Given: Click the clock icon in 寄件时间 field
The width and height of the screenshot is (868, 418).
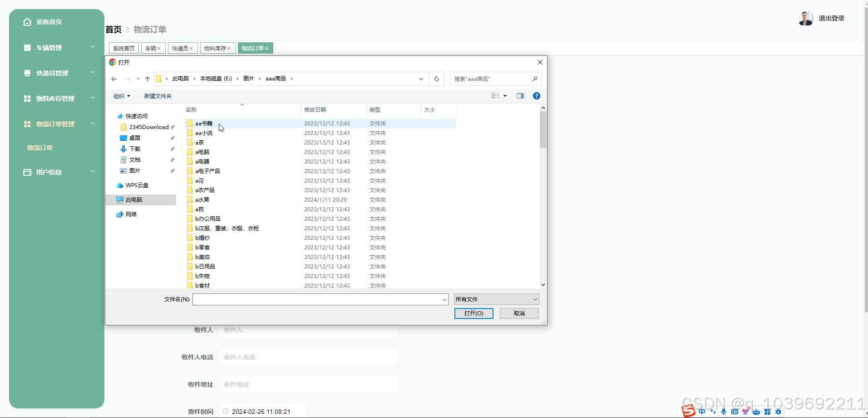Looking at the screenshot, I should pos(226,411).
